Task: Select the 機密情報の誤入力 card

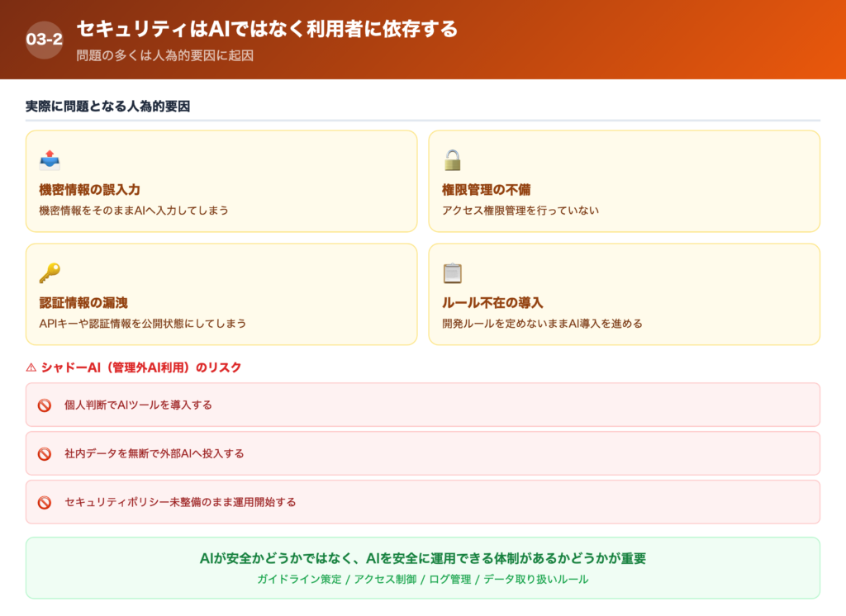Action: (223, 181)
